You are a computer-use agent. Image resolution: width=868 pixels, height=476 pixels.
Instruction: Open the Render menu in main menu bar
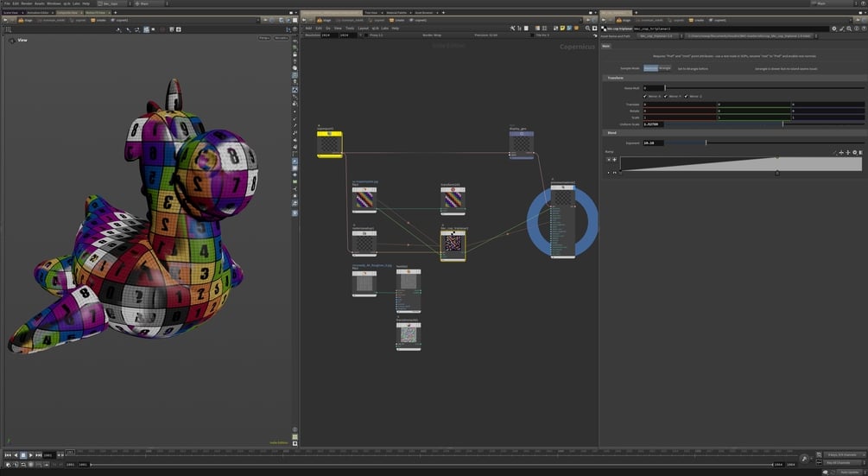[x=27, y=3]
